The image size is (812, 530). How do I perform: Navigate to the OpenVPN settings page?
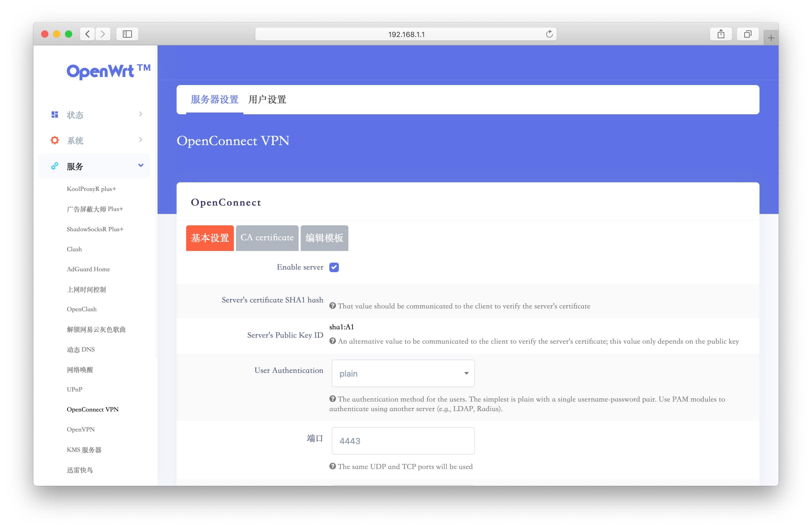(81, 429)
